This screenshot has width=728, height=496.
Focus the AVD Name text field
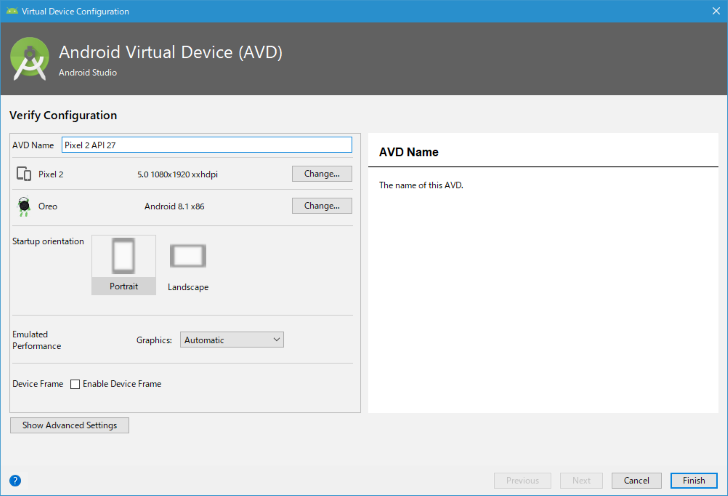click(207, 145)
